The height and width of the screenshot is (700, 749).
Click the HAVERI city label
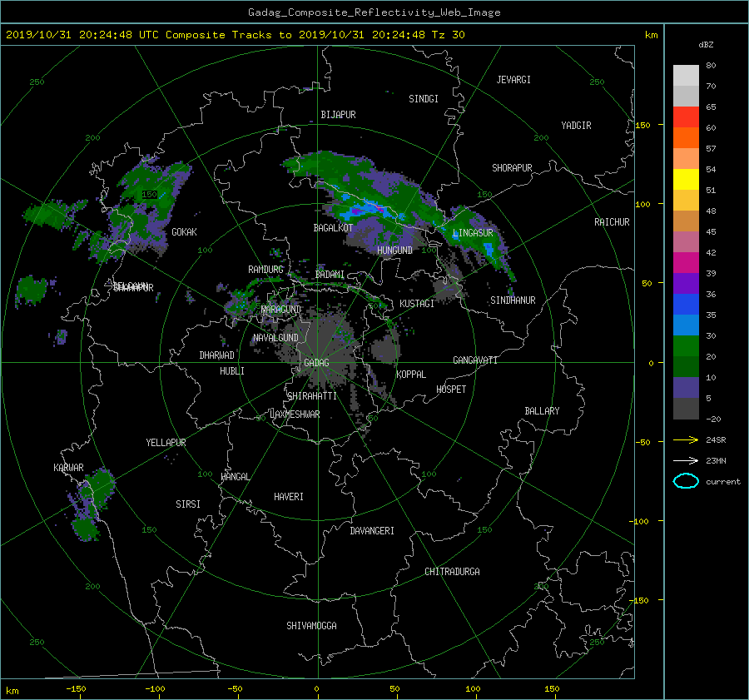click(289, 497)
